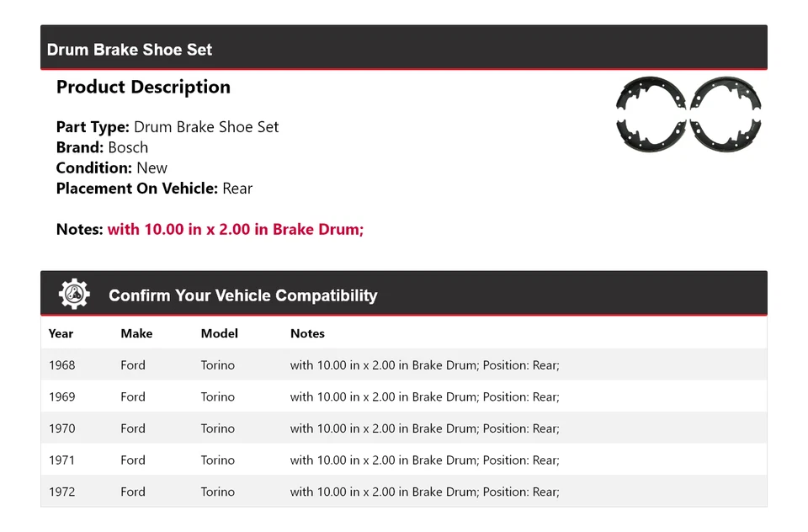Select the 1972 Ford Torino row
Image resolution: width=808 pixels, height=532 pixels.
pos(404,492)
